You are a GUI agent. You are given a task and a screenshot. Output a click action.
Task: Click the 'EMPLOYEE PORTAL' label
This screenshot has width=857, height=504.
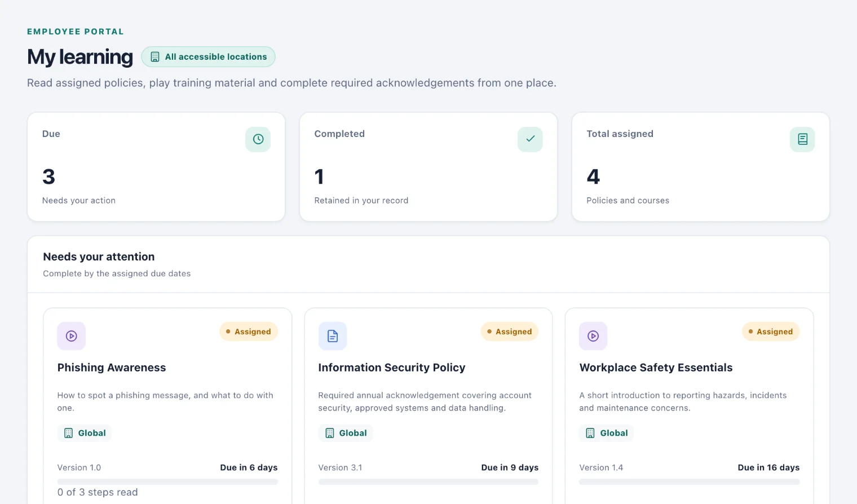[x=76, y=32]
